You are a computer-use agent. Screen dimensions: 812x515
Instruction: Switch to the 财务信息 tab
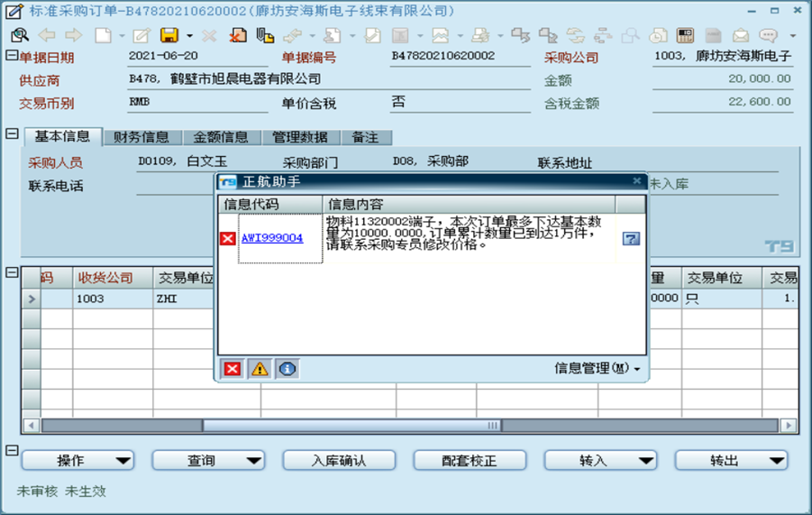pyautogui.click(x=141, y=138)
